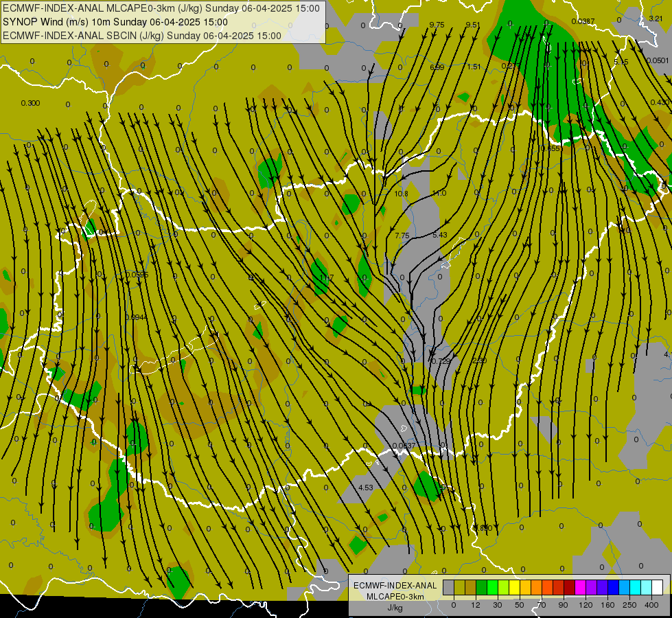Click legend label ECMWF-INDEX-ANAL
This screenshot has width=672, height=618.
[x=395, y=586]
